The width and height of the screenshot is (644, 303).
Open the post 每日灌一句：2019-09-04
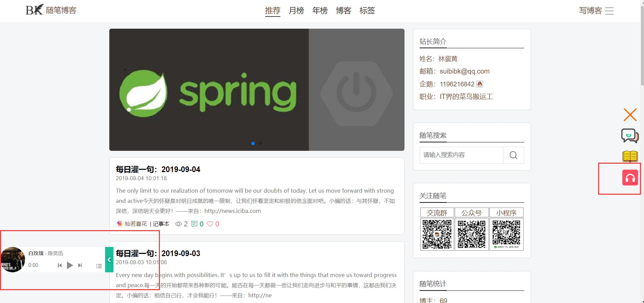coord(158,169)
